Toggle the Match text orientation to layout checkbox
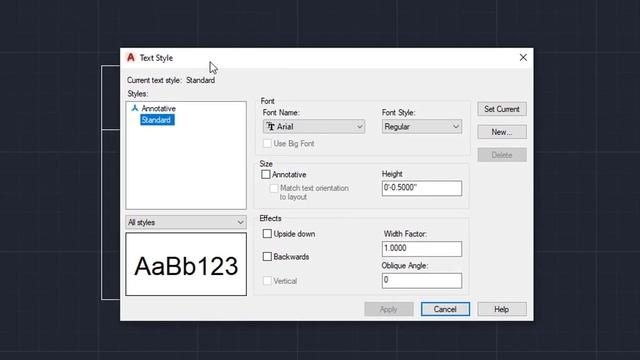Screen dimensions: 640x360 click(x=274, y=188)
